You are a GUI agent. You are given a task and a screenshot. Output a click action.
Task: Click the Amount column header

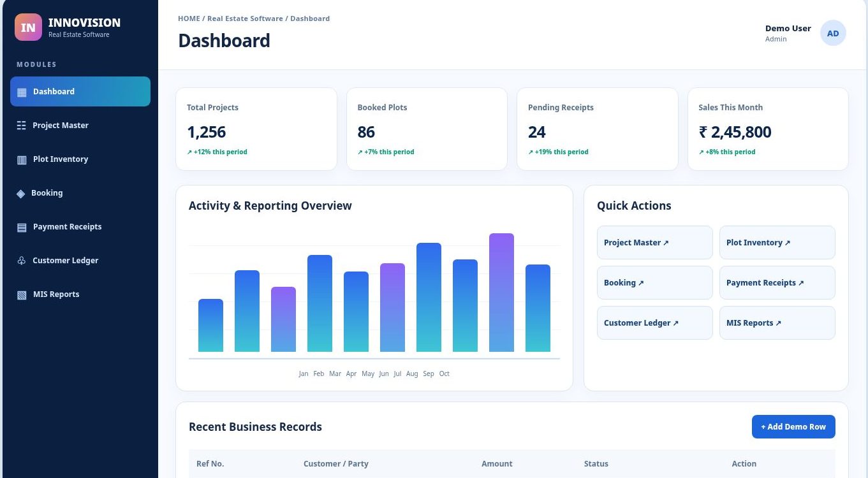[x=497, y=464]
